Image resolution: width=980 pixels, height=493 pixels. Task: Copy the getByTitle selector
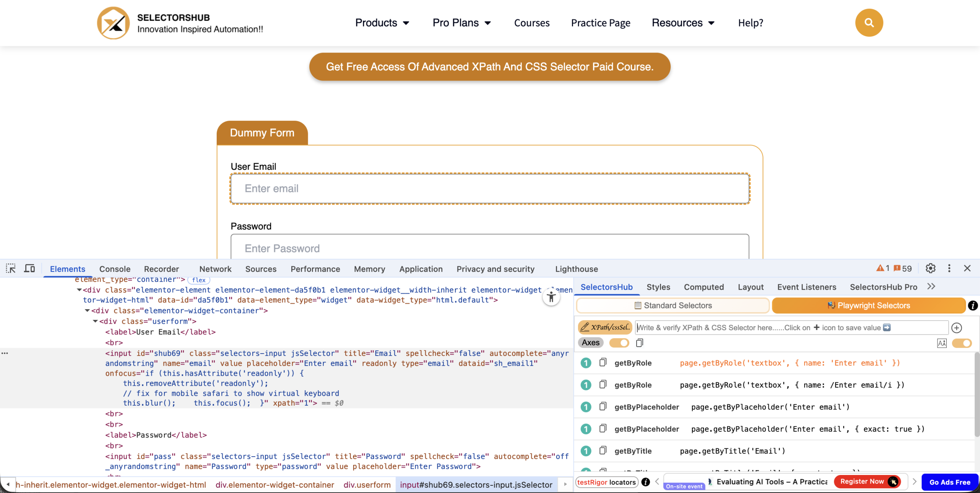[603, 450]
